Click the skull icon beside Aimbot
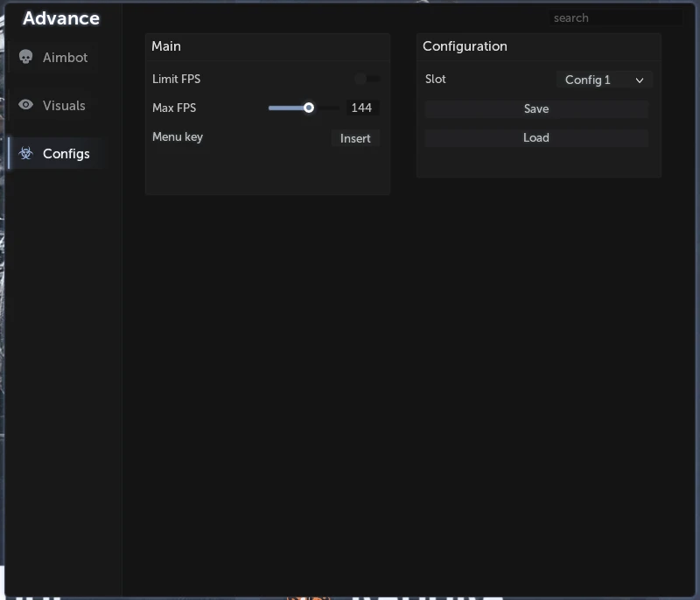This screenshot has width=700, height=600. 25,57
